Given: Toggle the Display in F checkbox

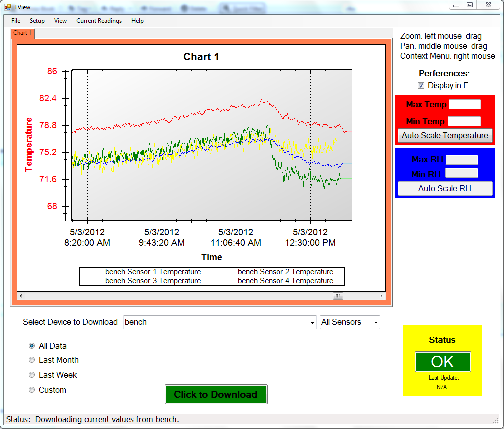Looking at the screenshot, I should pos(421,86).
